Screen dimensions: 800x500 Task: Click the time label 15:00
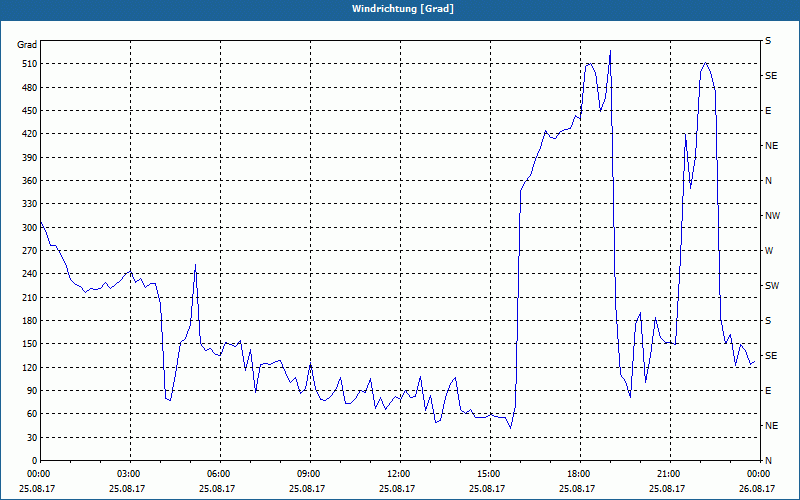[490, 473]
